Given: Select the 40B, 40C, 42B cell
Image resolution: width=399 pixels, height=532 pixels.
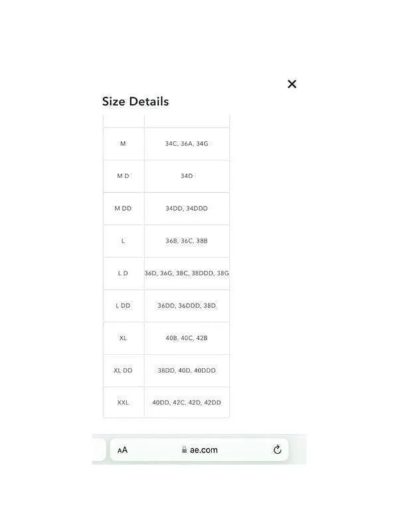Looking at the screenshot, I should [187, 338].
